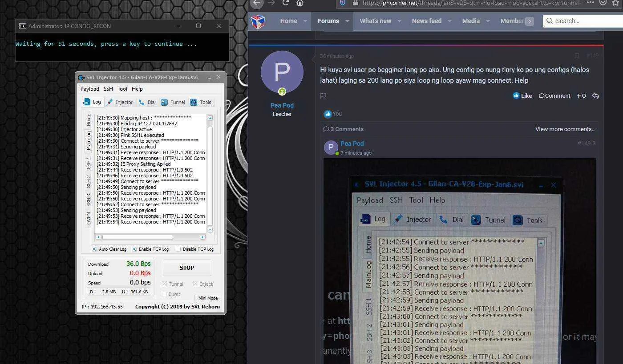
Task: Uncheck Enable TCP Log
Action: pyautogui.click(x=134, y=249)
